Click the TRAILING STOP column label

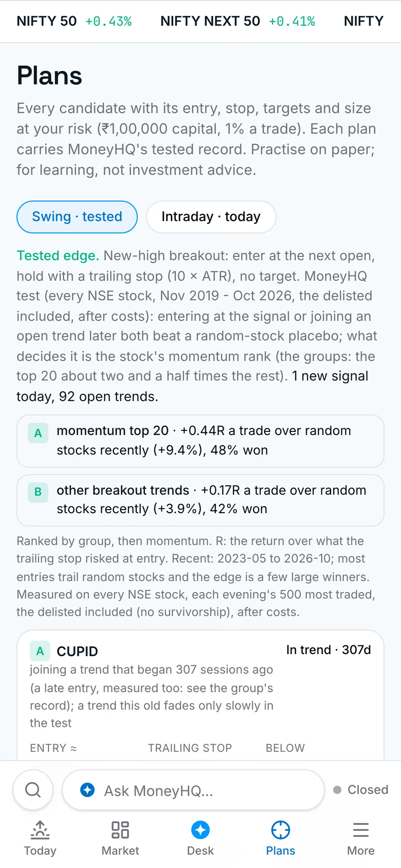(190, 748)
